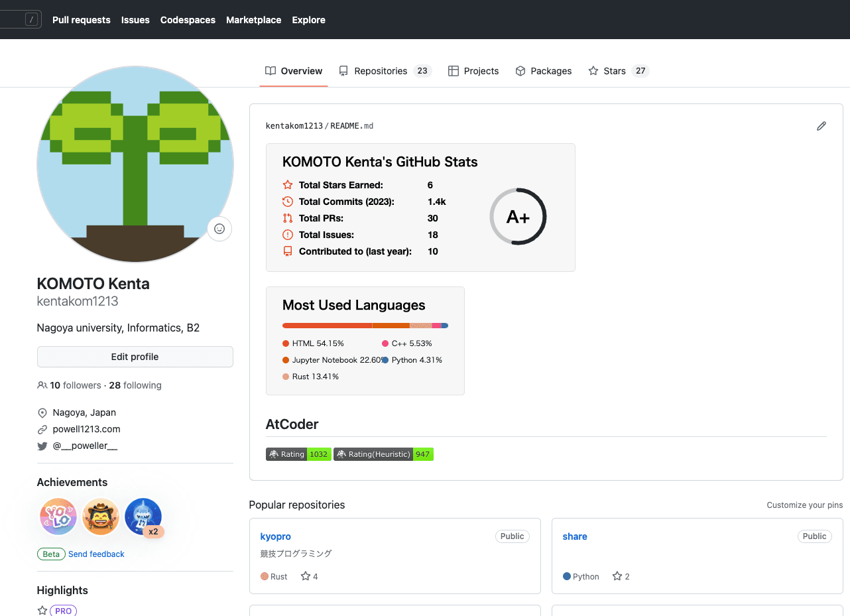Switch to the Projects tab
850x616 pixels.
473,71
